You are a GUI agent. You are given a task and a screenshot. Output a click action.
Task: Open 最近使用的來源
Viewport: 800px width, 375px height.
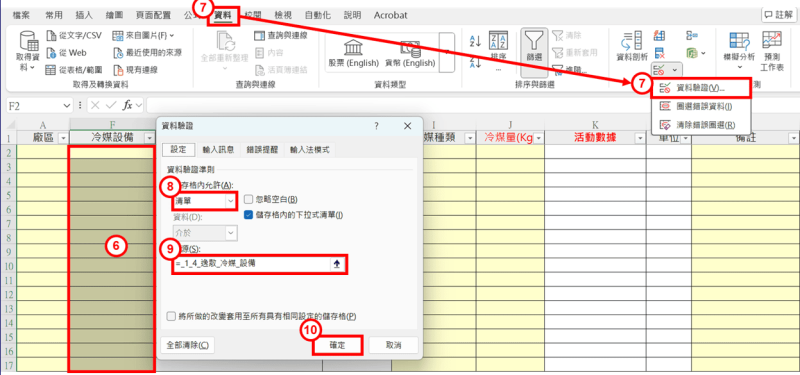(147, 53)
